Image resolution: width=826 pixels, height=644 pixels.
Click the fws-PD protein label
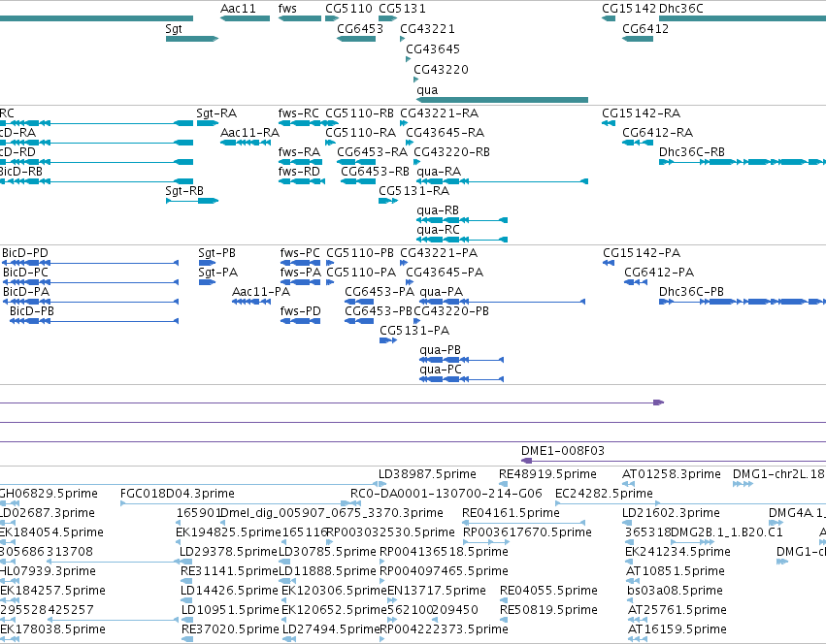pos(300,311)
